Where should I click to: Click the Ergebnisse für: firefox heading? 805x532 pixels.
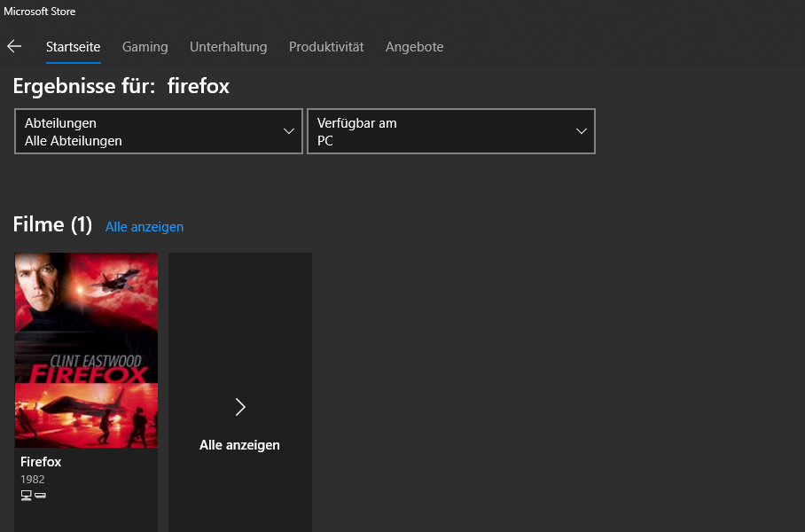click(x=121, y=86)
